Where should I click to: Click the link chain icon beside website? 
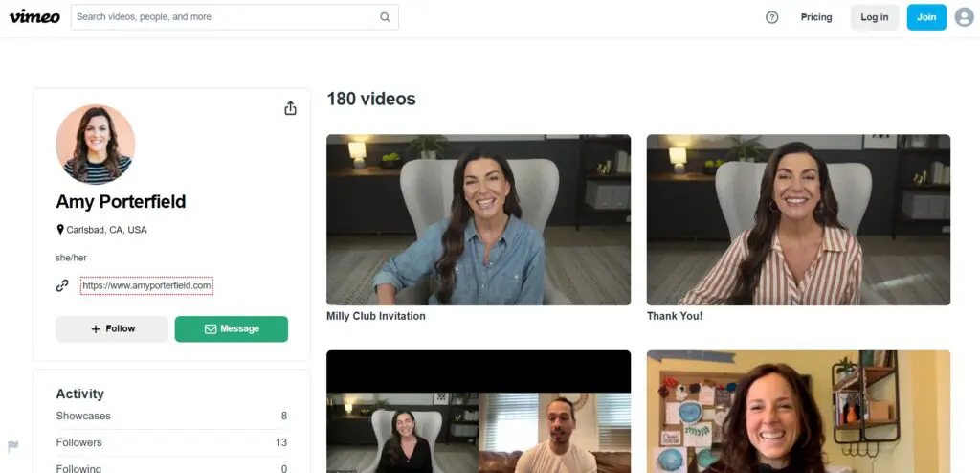62,286
